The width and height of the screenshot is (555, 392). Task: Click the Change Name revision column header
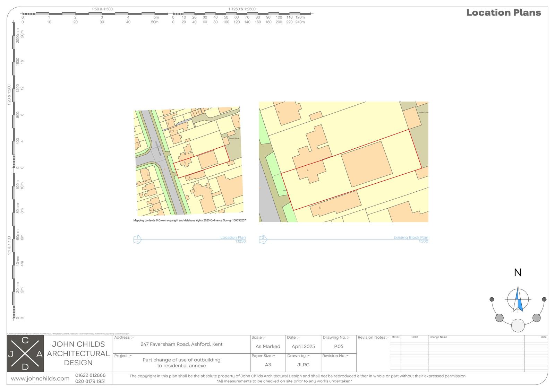(438, 337)
